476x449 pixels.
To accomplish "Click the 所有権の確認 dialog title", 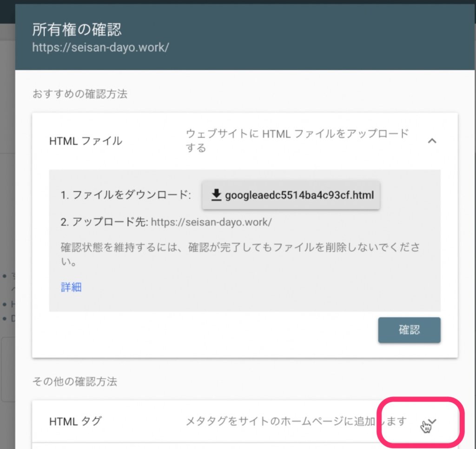I will [77, 30].
